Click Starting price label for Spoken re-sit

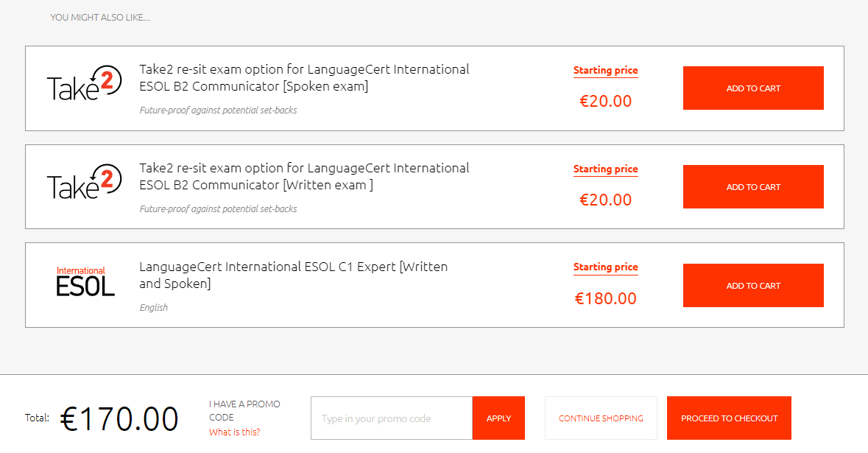pos(606,70)
